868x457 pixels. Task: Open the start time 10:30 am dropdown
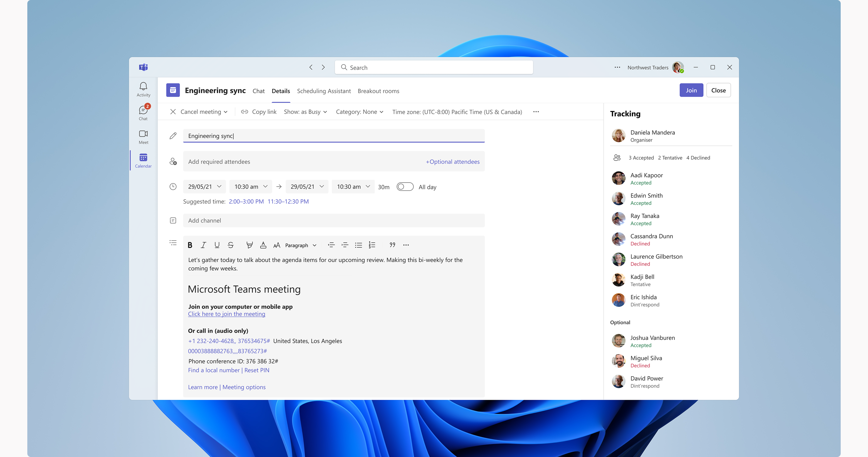click(251, 187)
